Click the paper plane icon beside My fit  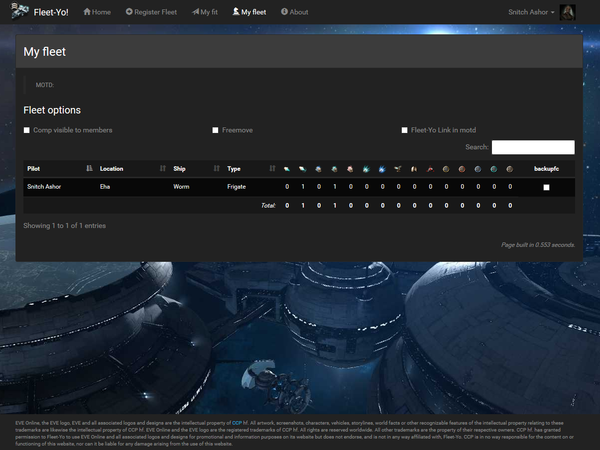pos(196,12)
